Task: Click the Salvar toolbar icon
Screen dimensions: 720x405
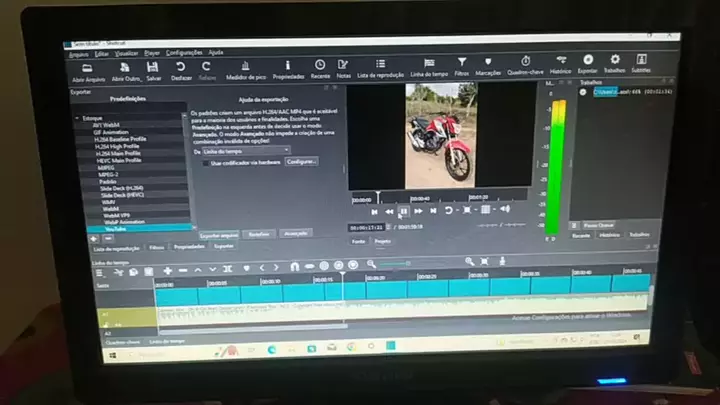Action: pyautogui.click(x=155, y=66)
